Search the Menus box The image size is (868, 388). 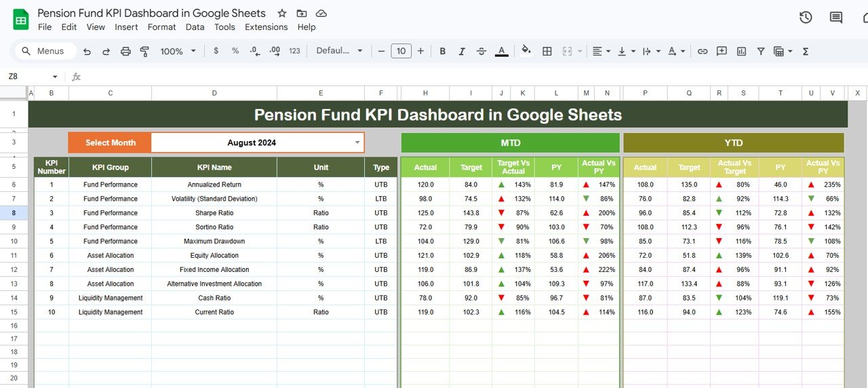tap(45, 51)
